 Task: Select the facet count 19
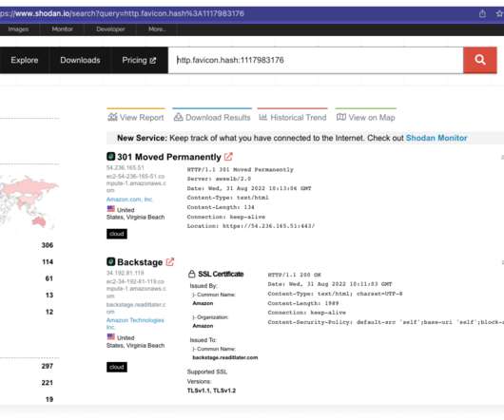tap(49, 399)
